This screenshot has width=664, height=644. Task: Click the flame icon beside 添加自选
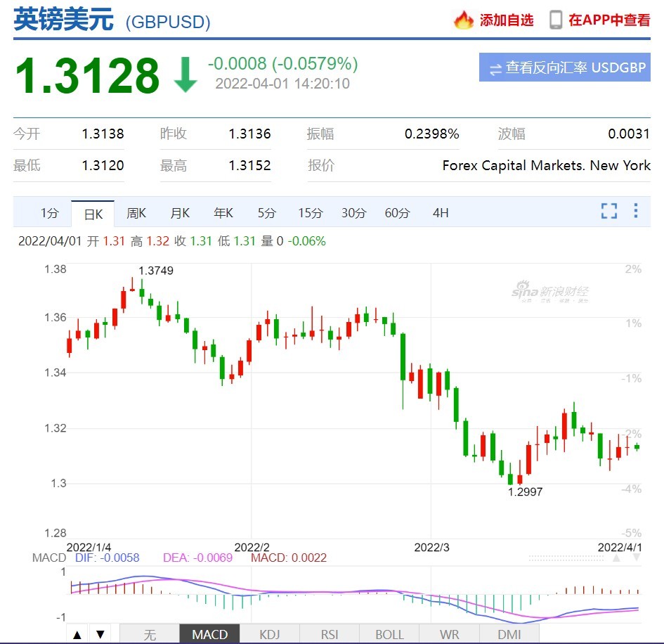click(464, 20)
